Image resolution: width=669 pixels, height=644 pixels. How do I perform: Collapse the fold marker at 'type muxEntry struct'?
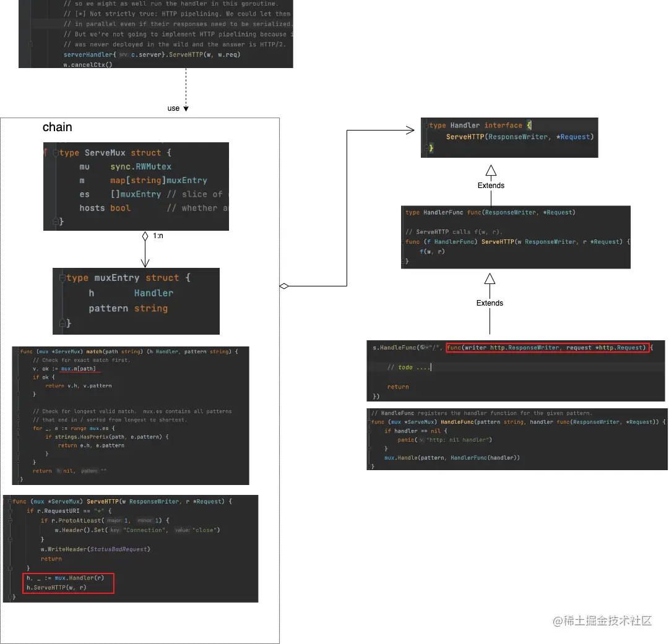(x=63, y=278)
